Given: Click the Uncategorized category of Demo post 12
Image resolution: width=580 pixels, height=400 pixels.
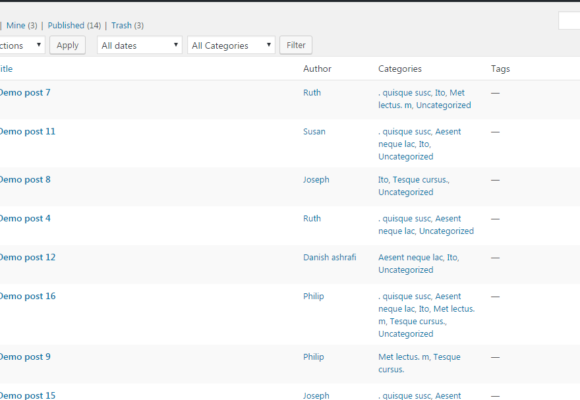Looking at the screenshot, I should coord(405,270).
